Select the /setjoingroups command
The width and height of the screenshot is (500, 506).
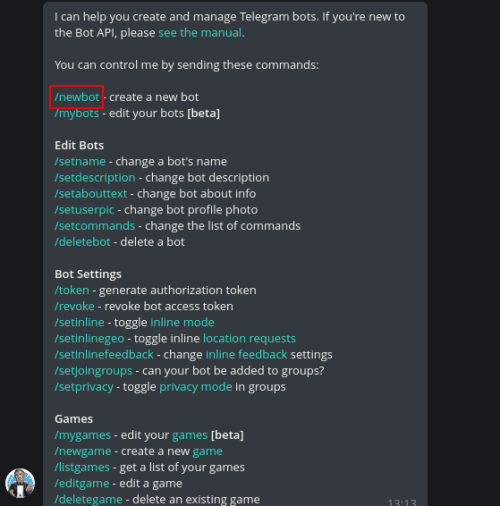(93, 371)
